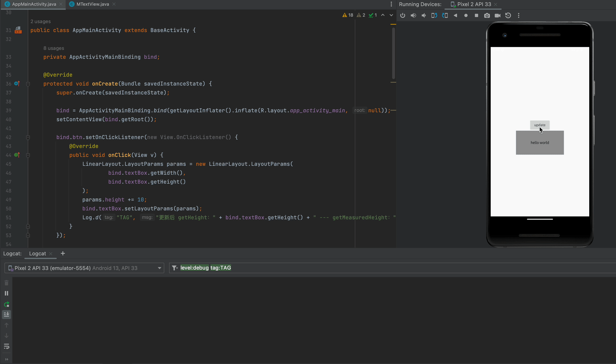Toggle soft-wrap in Logcat sidebar
Screen dimensions: 616x364
click(6, 346)
